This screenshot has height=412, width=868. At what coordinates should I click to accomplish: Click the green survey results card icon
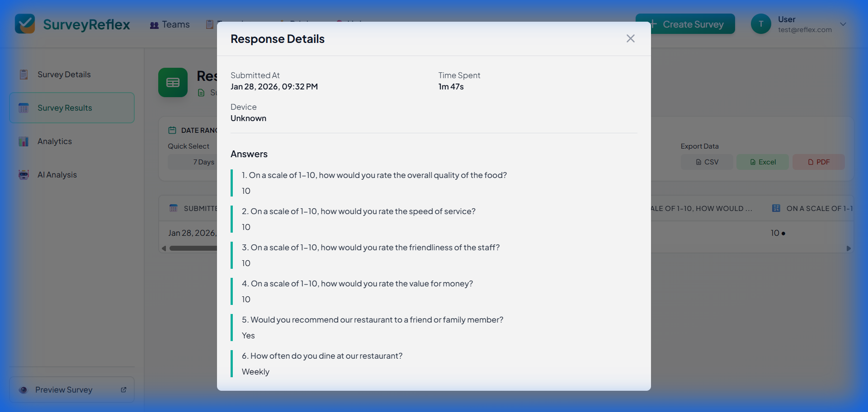[173, 82]
